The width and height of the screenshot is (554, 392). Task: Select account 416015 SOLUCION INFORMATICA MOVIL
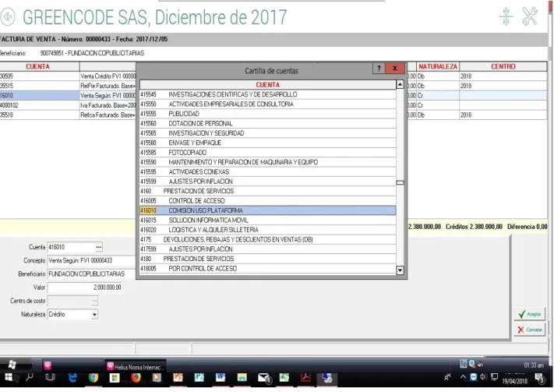tap(268, 221)
